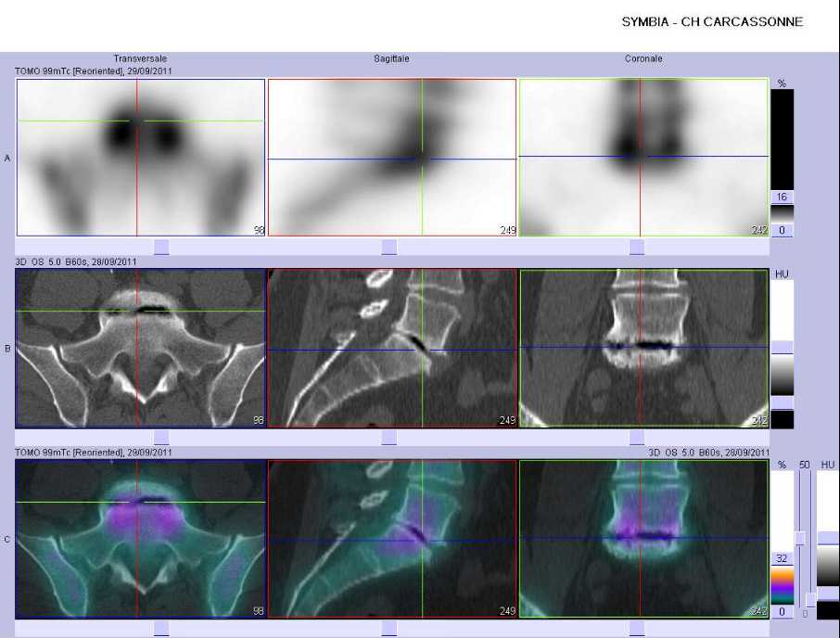The height and width of the screenshot is (638, 840).
Task: Click the upper threshold value 32 in row C
Action: [x=782, y=558]
